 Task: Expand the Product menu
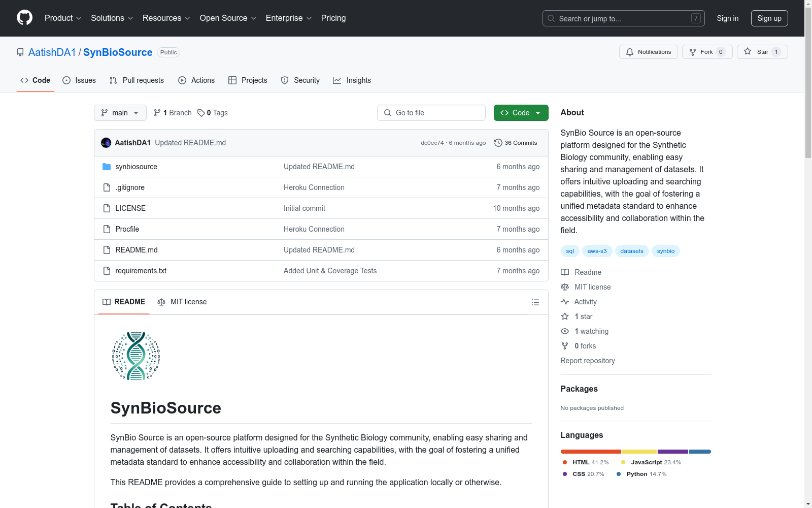(x=63, y=18)
